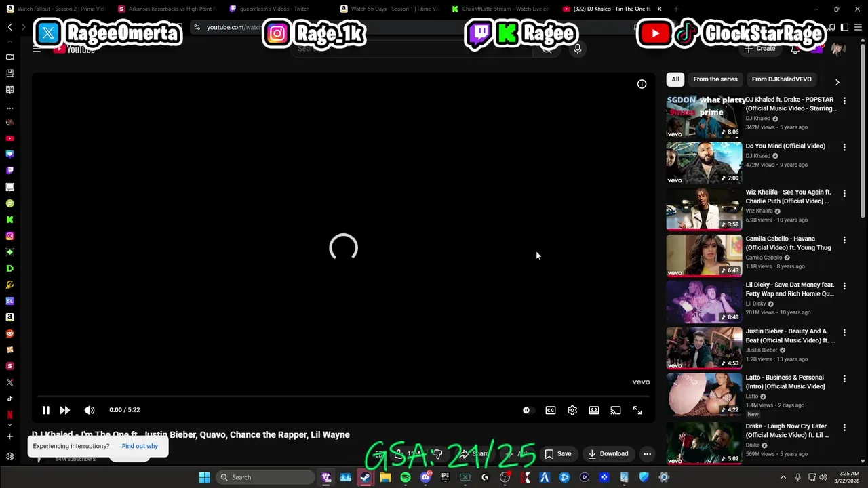Open more actions menu beside Download

647,454
